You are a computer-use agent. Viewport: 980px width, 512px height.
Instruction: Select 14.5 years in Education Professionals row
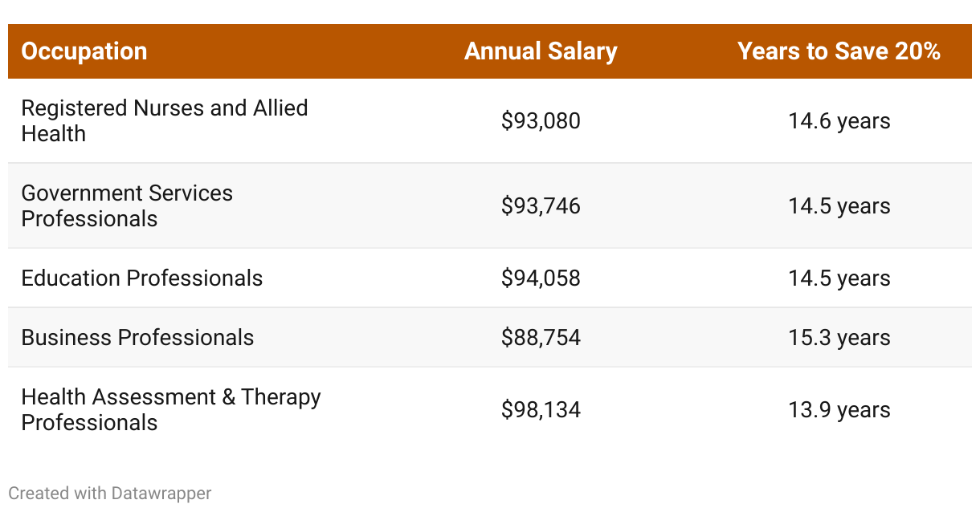[839, 278]
